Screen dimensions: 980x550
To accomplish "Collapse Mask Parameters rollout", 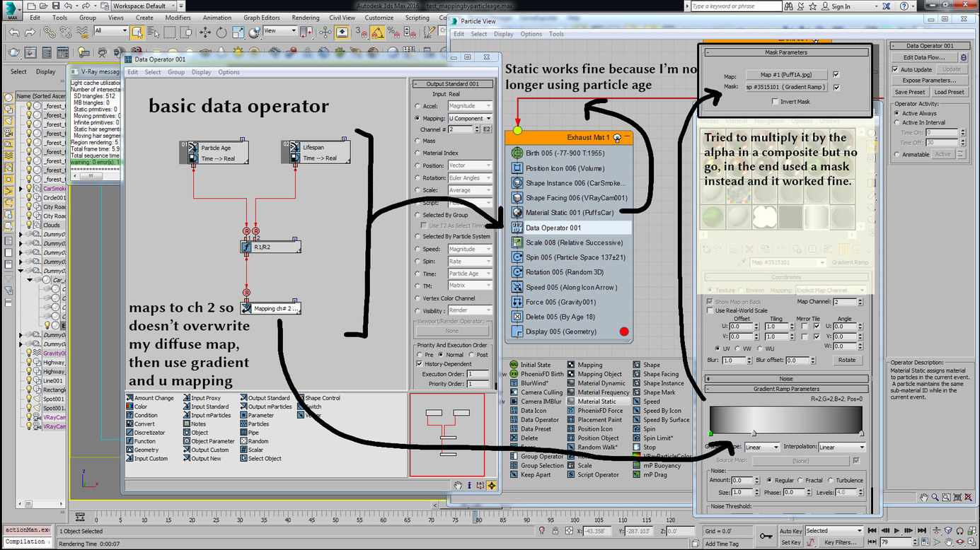I will [x=785, y=52].
